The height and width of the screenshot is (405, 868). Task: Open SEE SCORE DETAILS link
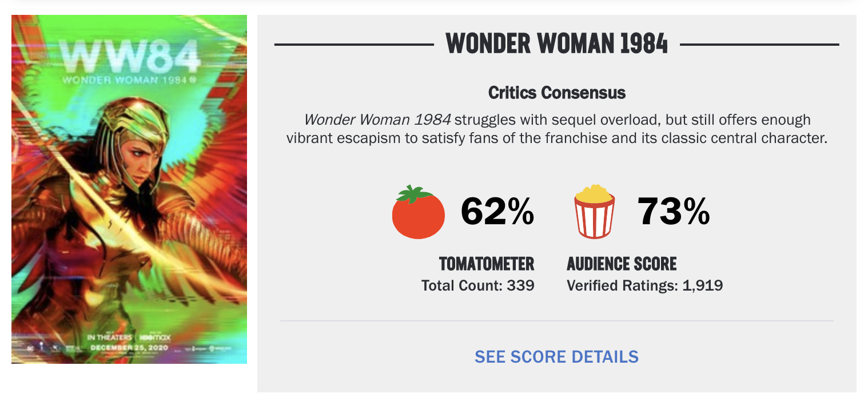(x=556, y=356)
